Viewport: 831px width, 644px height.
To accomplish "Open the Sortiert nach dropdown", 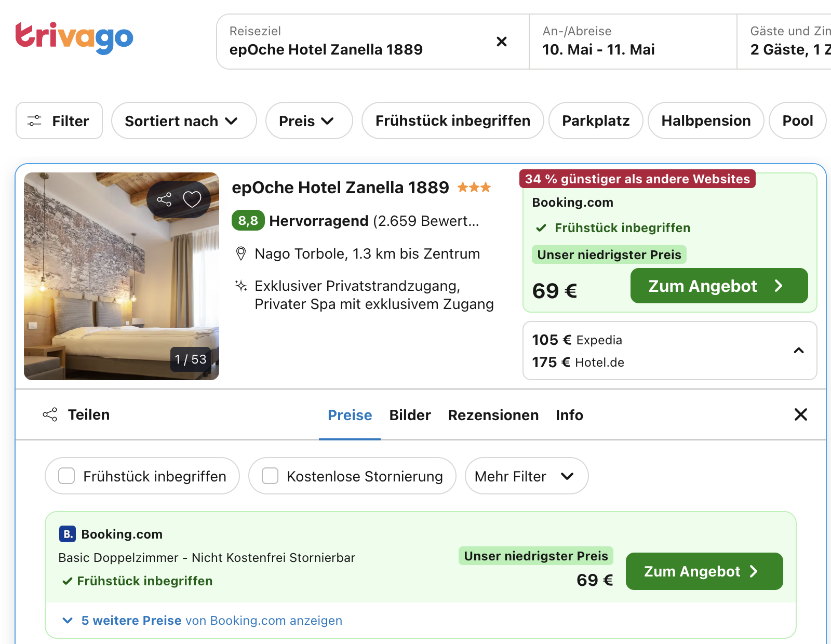I will coord(184,120).
